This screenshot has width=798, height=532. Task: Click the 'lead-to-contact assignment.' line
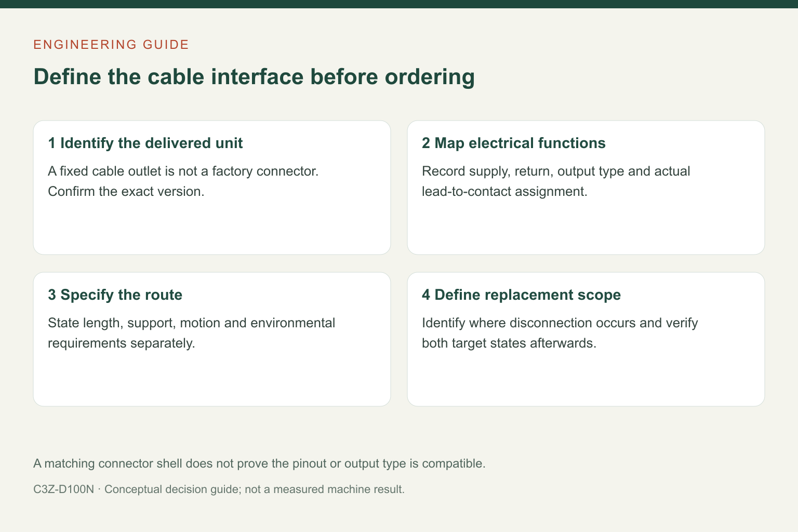pyautogui.click(x=504, y=191)
